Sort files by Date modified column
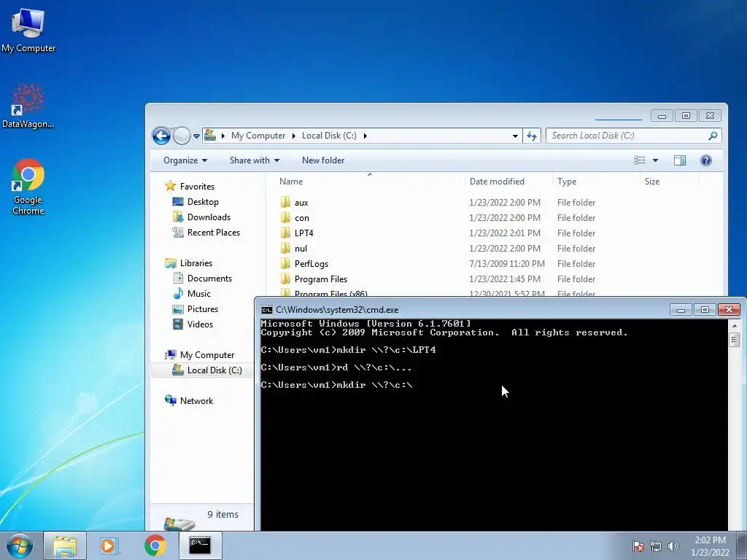The height and width of the screenshot is (560, 747). click(497, 182)
